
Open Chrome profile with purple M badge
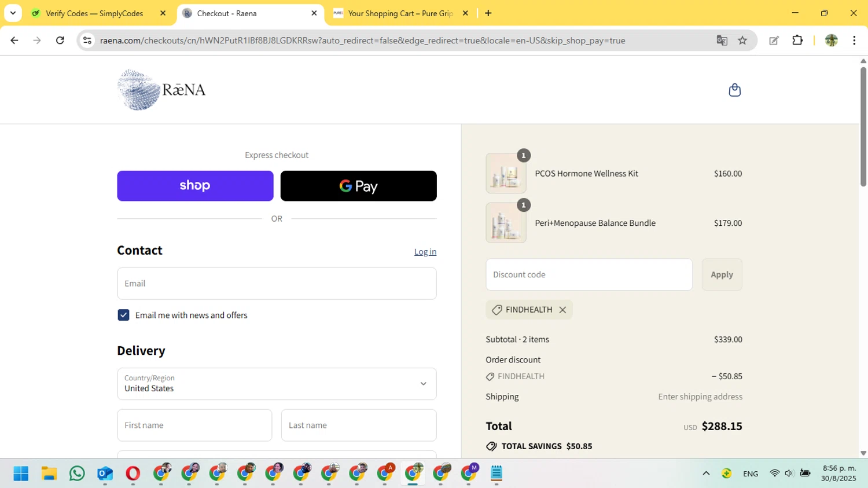[469, 473]
